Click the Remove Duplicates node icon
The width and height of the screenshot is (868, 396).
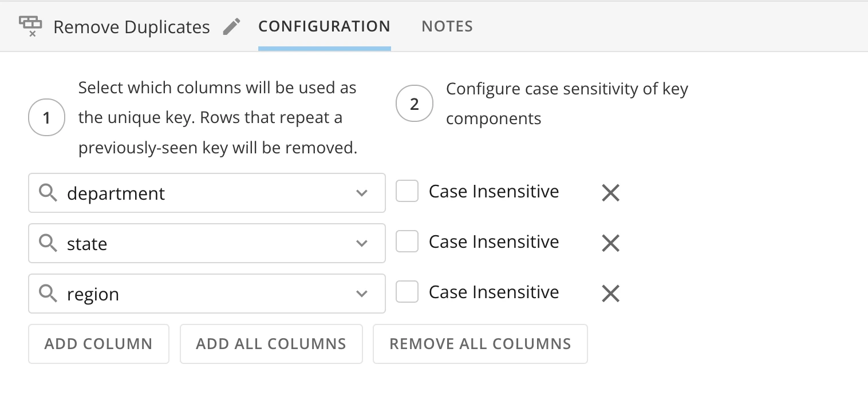[31, 26]
